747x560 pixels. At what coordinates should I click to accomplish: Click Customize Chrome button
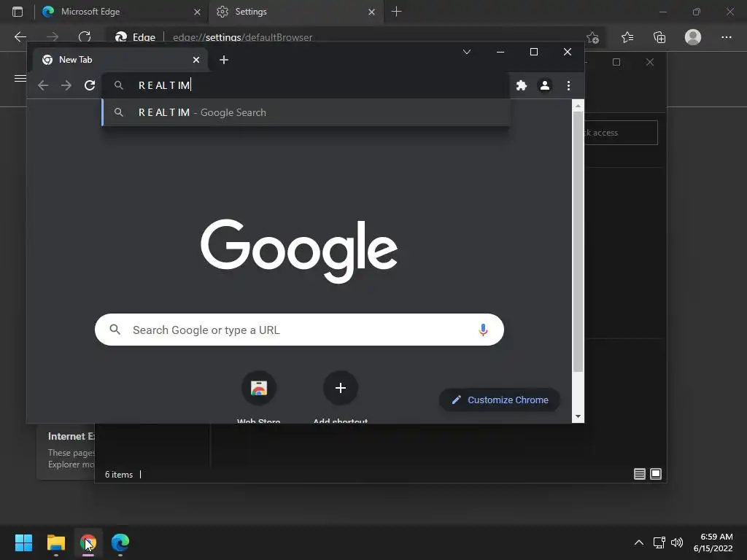(499, 400)
